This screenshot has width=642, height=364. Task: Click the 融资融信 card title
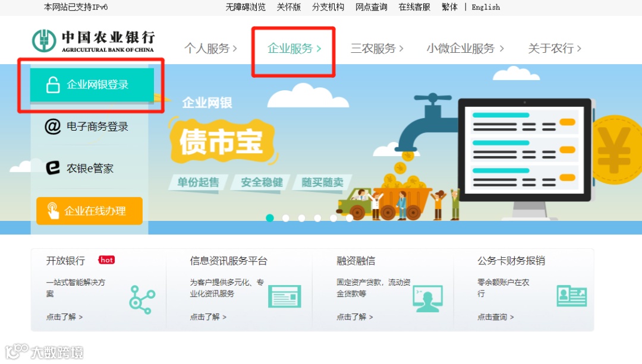pyautogui.click(x=356, y=261)
